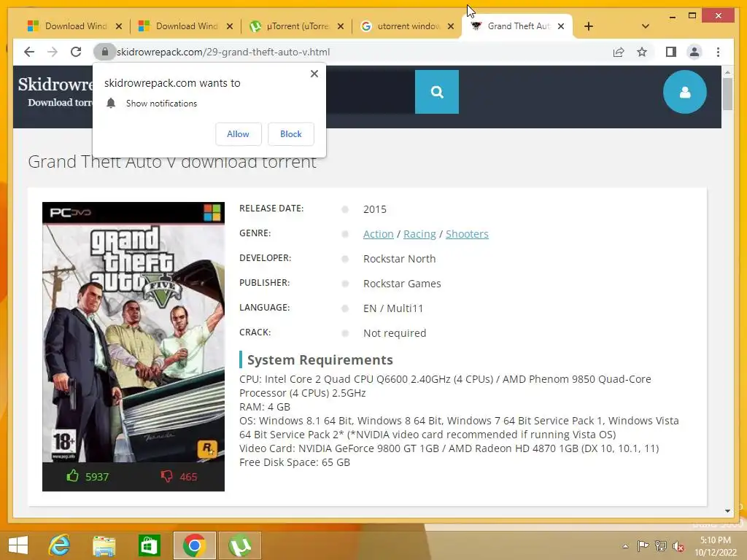Reload the current page
The image size is (747, 560).
click(76, 52)
